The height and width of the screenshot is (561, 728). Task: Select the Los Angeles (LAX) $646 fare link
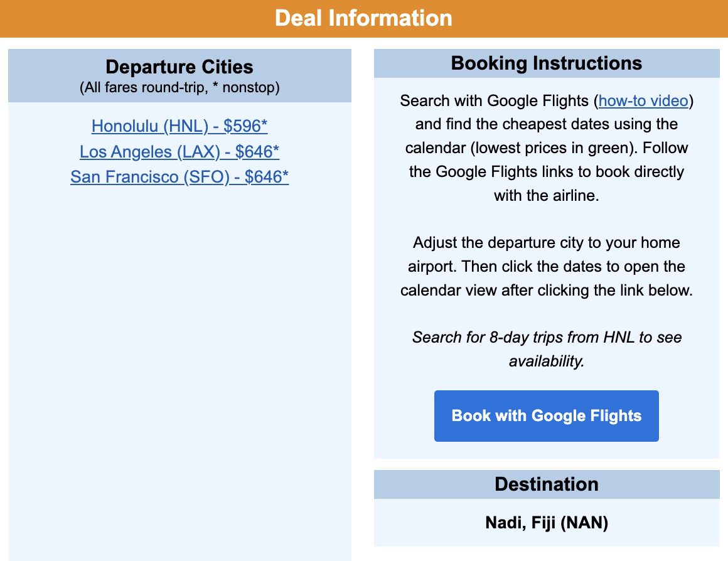click(179, 152)
